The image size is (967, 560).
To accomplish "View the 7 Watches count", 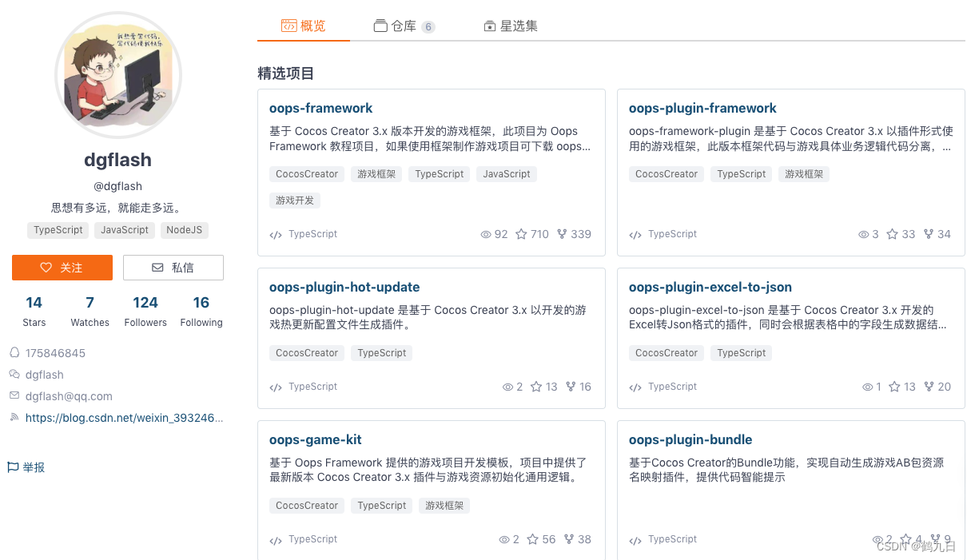I will (x=90, y=311).
